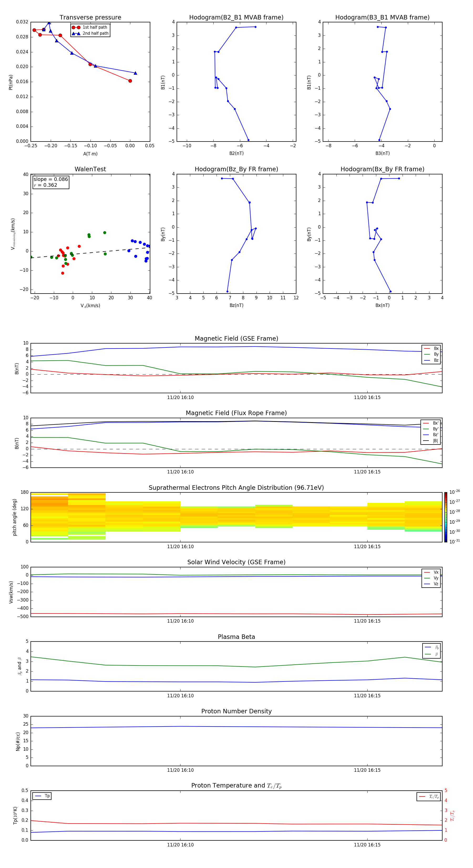473x868 pixels.
Task: Click the 'Proton Temperature and Te/Tp' title
Action: point(236,786)
